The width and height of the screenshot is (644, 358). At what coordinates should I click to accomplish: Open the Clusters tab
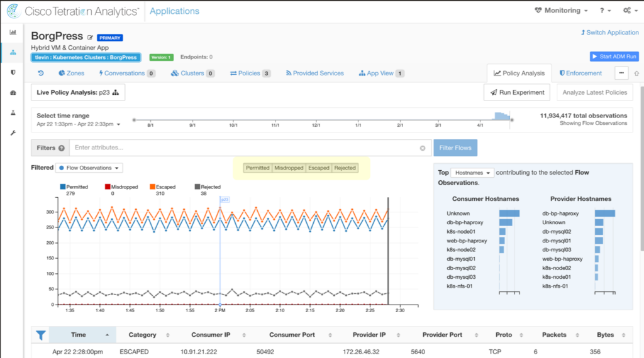click(192, 73)
